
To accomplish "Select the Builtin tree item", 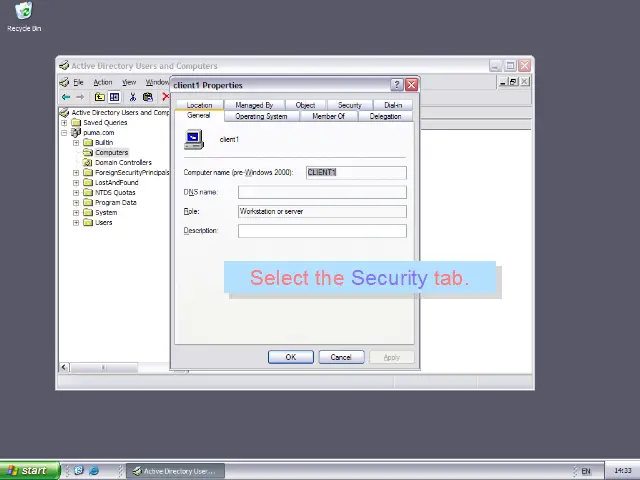I will click(x=104, y=142).
